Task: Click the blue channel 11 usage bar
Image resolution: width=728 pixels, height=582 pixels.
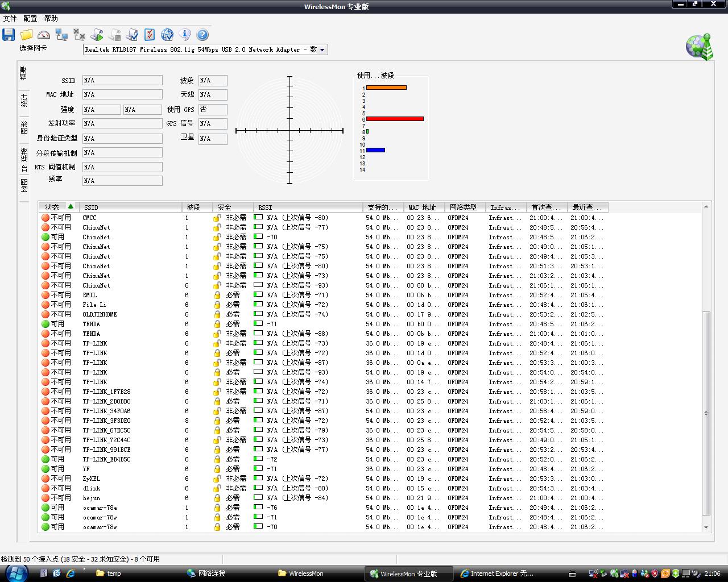Action: (x=375, y=150)
